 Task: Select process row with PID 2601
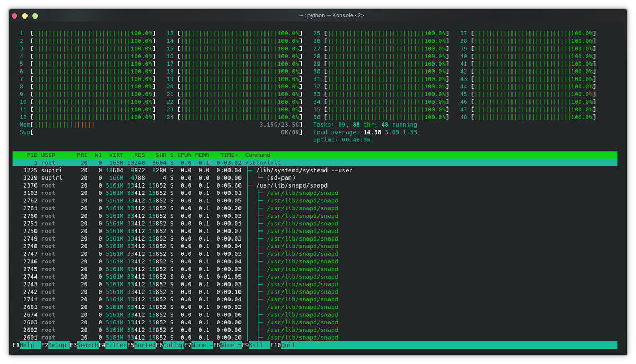click(315, 338)
